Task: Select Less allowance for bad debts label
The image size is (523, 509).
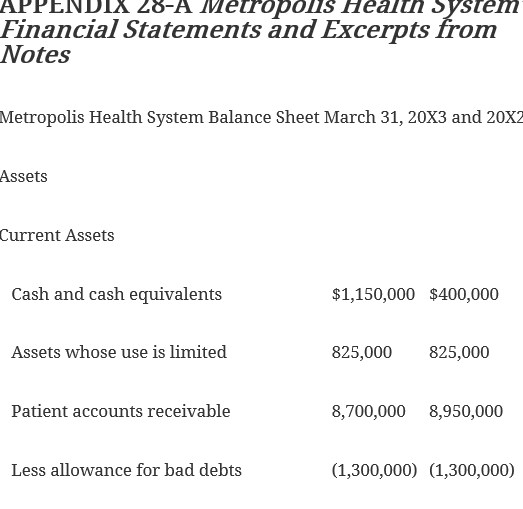Action: point(126,470)
